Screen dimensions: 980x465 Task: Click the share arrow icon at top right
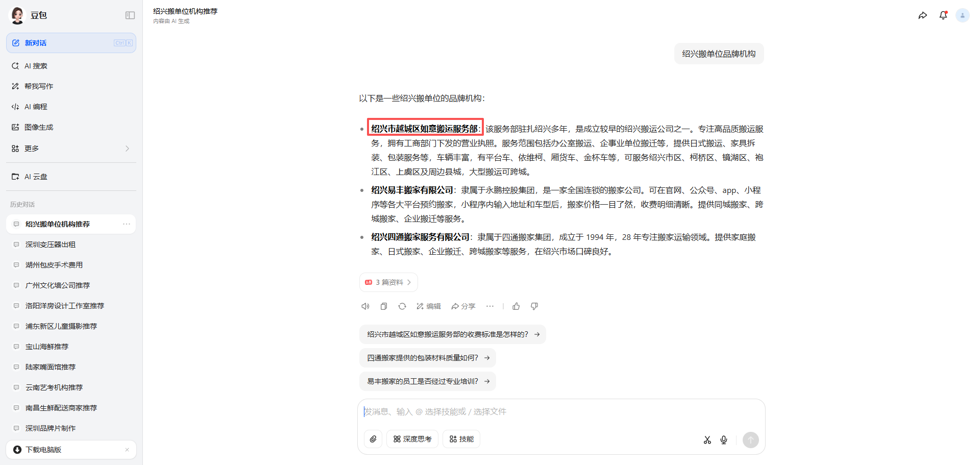[x=922, y=15]
